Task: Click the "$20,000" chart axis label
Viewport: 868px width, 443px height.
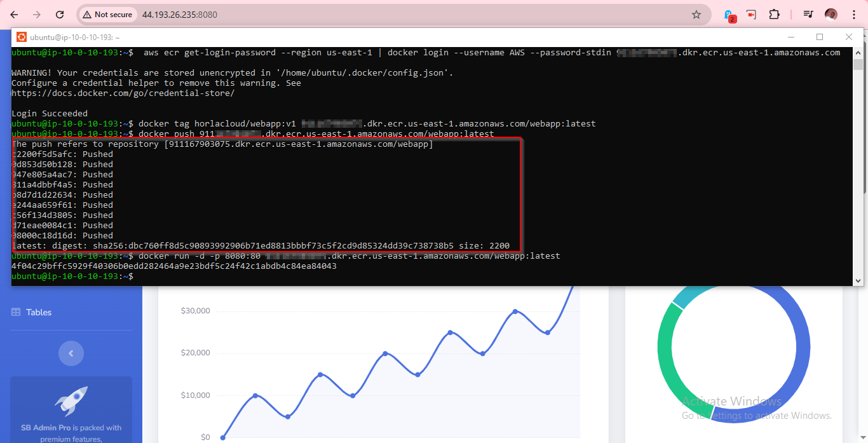Action: pos(196,353)
